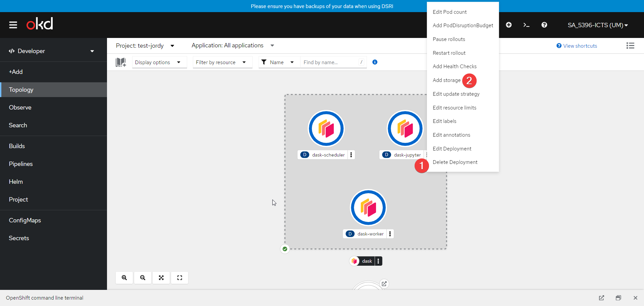Image resolution: width=644 pixels, height=306 pixels.
Task: Choose Edit resource limits
Action: point(463,108)
